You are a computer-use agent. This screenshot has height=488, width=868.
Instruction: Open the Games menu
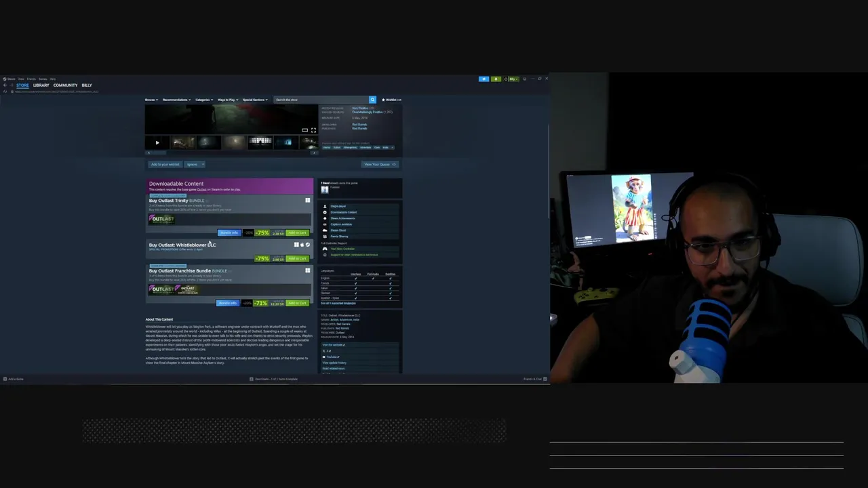coord(43,79)
